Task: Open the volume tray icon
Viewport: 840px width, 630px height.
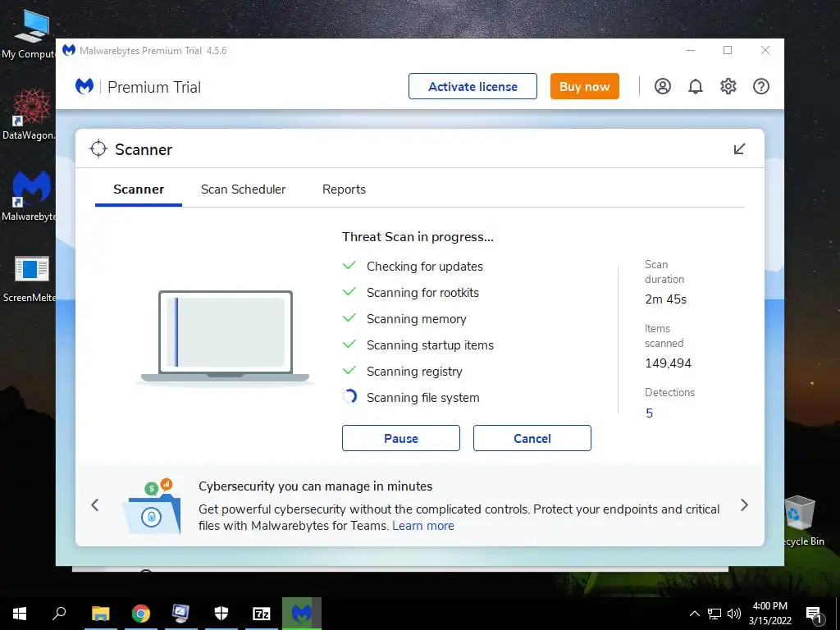Action: click(733, 614)
